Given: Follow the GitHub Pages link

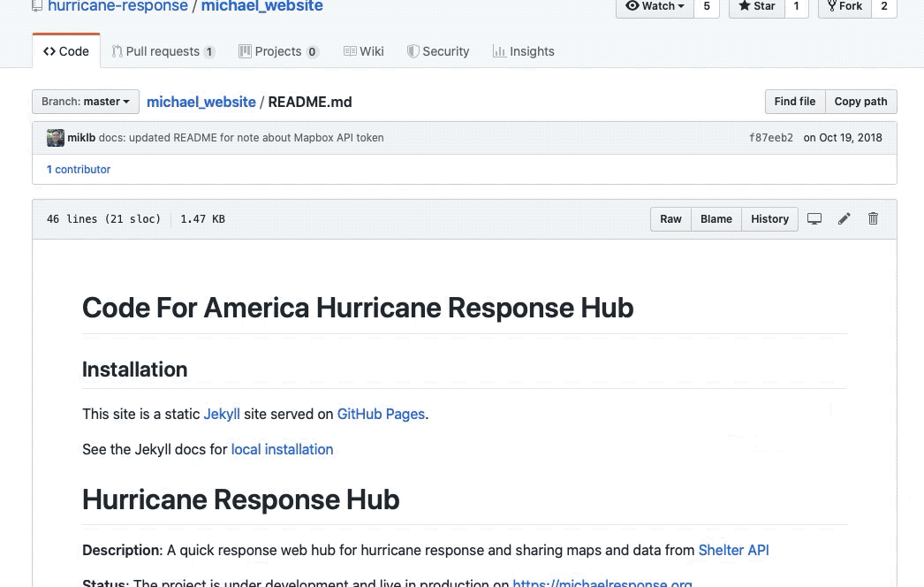Looking at the screenshot, I should [381, 414].
